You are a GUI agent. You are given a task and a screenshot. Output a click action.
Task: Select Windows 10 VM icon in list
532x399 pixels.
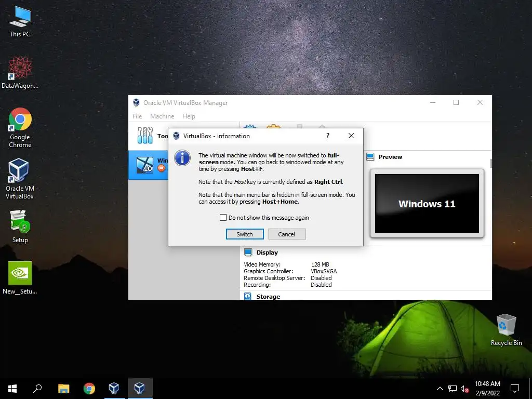[145, 165]
